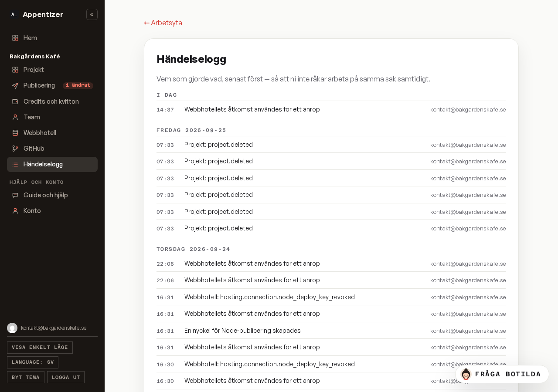558x392 pixels.
Task: Open the Hem menu item
Action: 52,38
